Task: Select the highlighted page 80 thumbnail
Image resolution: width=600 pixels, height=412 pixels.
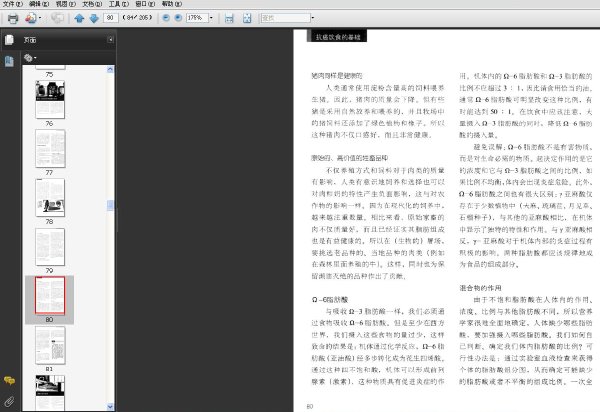Action: click(x=50, y=295)
